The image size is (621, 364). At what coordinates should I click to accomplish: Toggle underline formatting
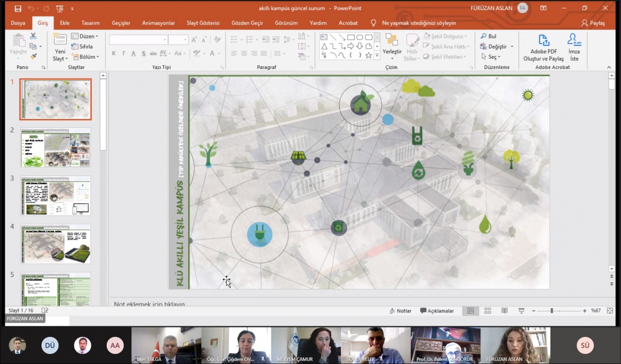pos(133,54)
